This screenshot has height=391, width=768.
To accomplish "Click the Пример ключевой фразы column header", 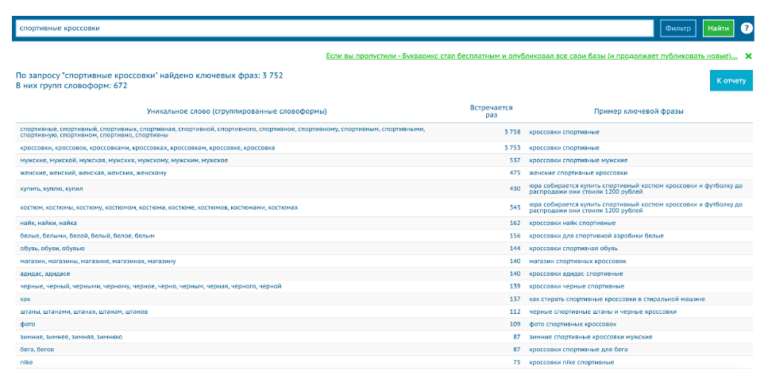I will pyautogui.click(x=639, y=111).
